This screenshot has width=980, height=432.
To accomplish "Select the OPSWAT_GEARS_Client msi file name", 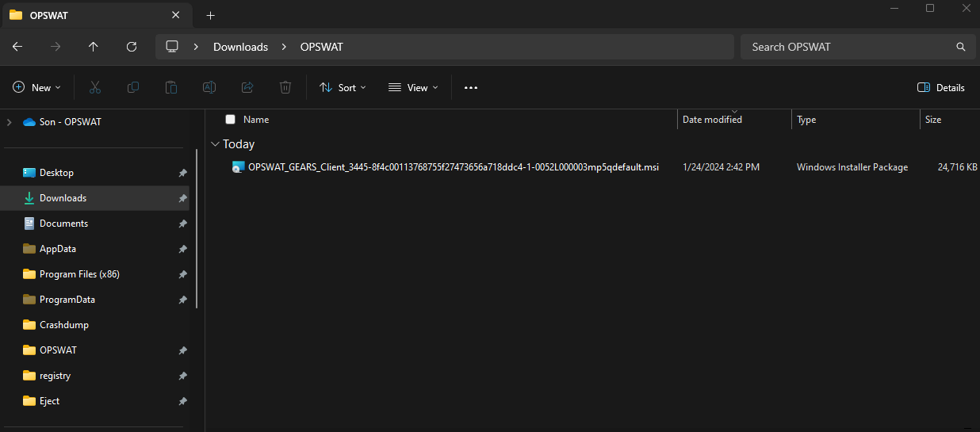I will (454, 167).
